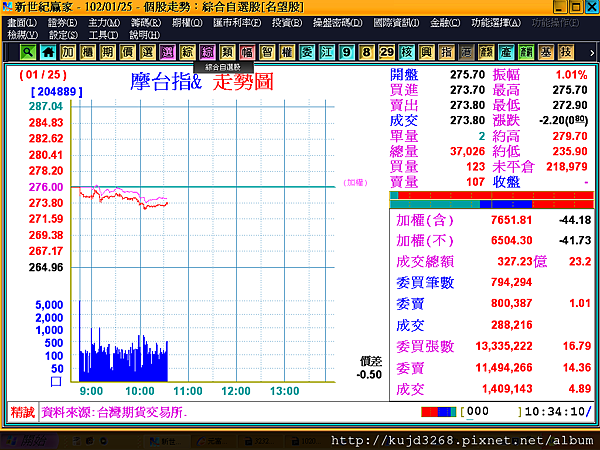
Task: Select the pink 選 toolbar icon
Action: pyautogui.click(x=167, y=52)
